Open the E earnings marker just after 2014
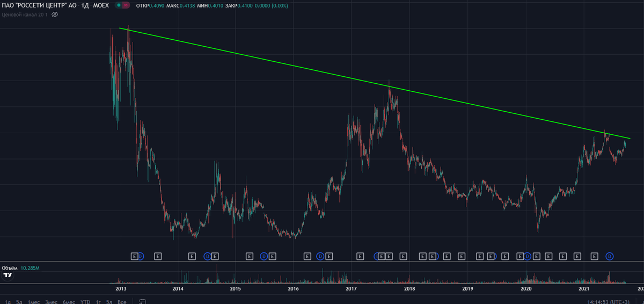 [192, 256]
